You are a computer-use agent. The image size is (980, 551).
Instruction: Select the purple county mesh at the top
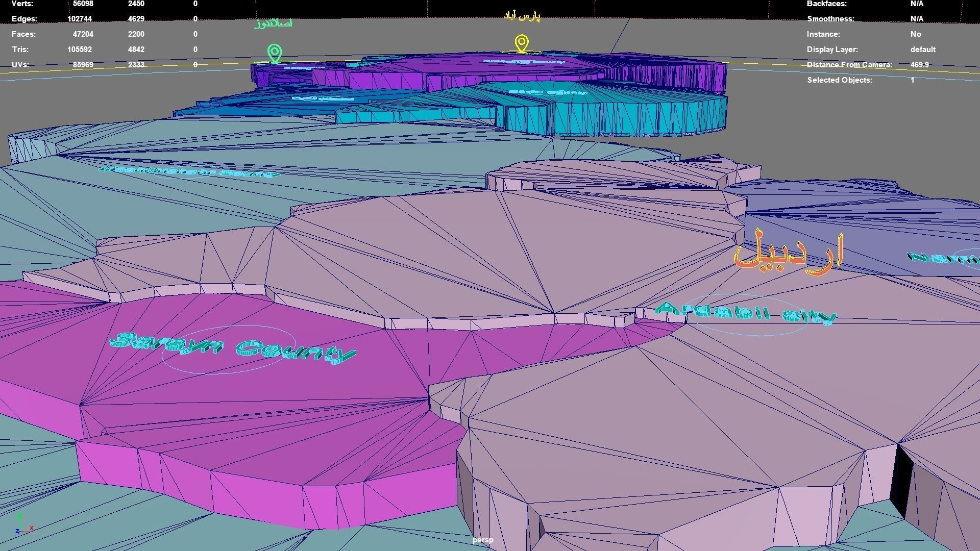[664, 77]
